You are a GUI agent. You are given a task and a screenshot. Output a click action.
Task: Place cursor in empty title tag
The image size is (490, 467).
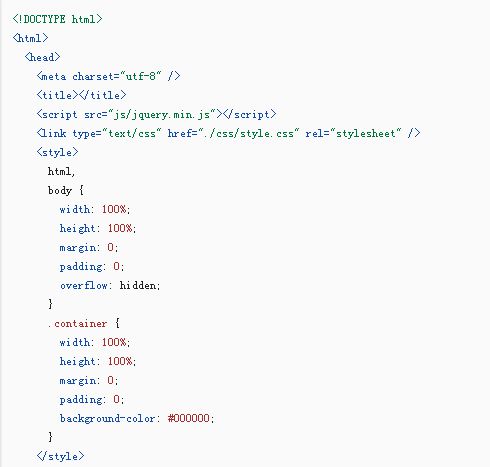tap(78, 95)
